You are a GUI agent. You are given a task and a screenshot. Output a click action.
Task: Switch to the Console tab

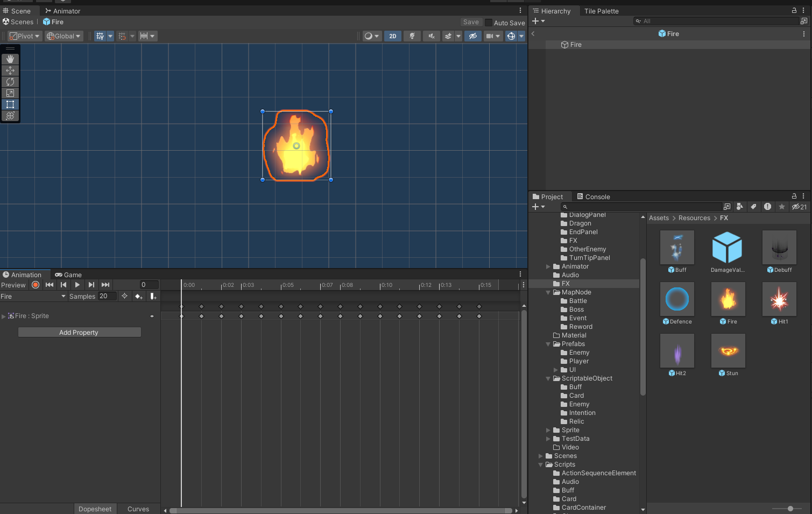(x=593, y=197)
